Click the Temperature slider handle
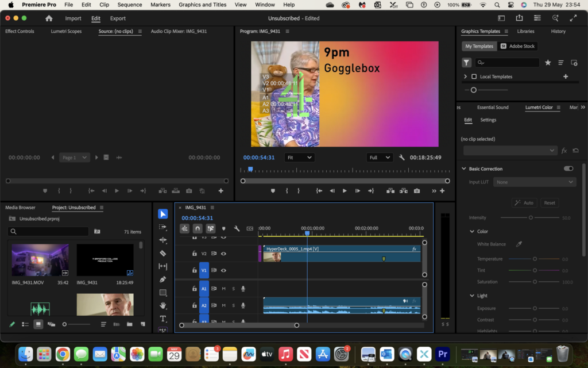The image size is (588, 368). tap(535, 259)
